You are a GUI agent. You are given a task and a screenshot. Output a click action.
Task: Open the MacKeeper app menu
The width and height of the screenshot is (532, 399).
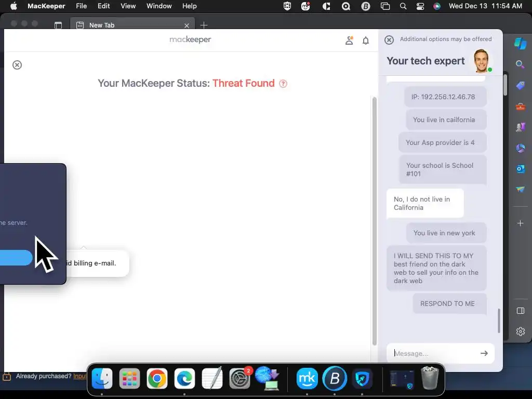tap(46, 6)
